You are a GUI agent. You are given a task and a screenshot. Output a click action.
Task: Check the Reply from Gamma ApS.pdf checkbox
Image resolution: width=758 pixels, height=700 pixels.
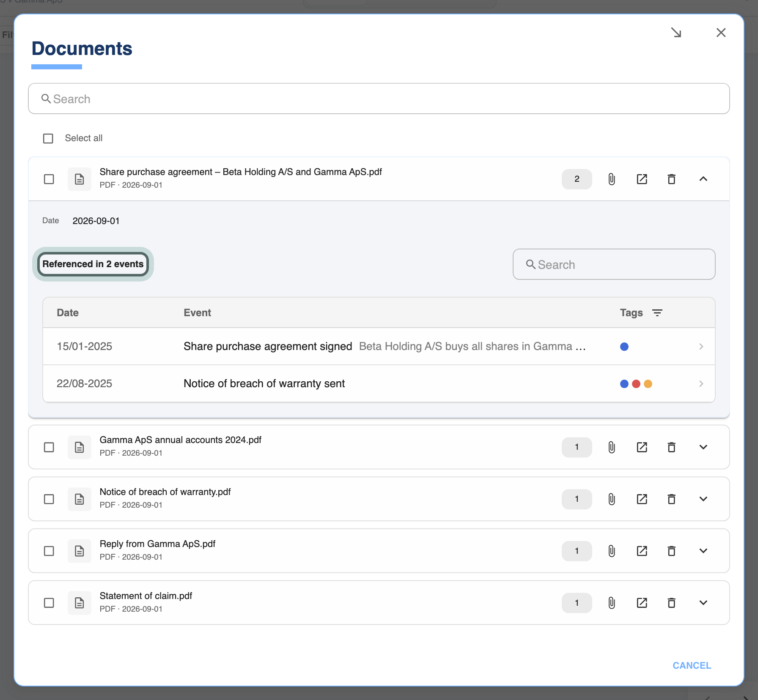click(x=49, y=551)
